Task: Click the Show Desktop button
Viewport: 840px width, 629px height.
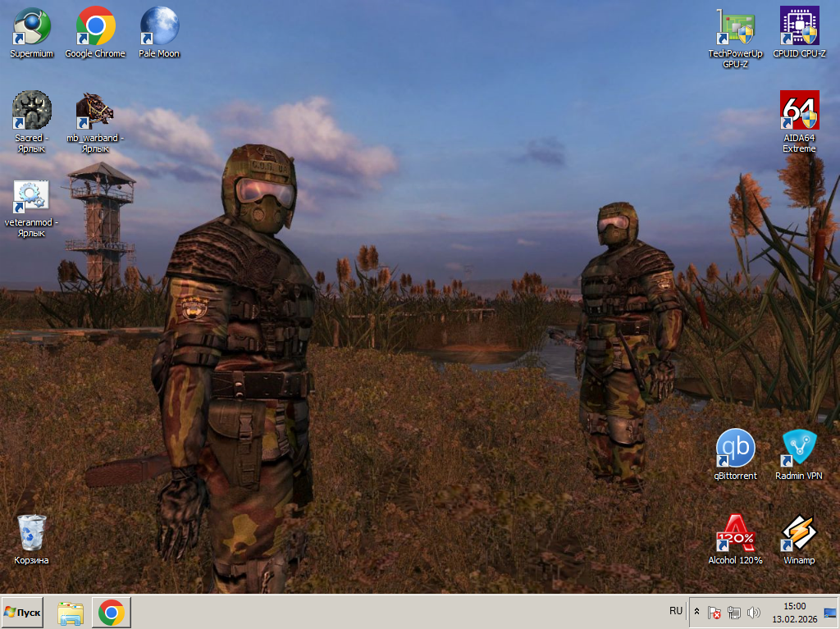Action: coord(830,612)
